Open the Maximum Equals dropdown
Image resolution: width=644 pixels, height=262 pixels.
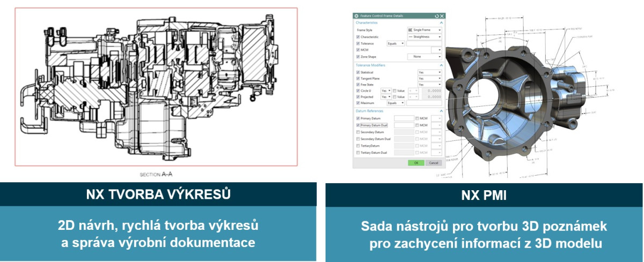[x=396, y=103]
